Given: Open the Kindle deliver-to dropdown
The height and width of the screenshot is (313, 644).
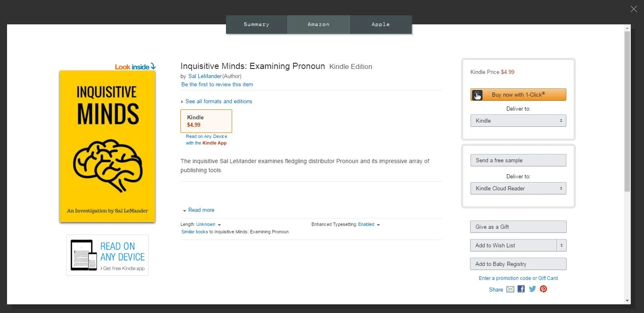Looking at the screenshot, I should point(518,121).
